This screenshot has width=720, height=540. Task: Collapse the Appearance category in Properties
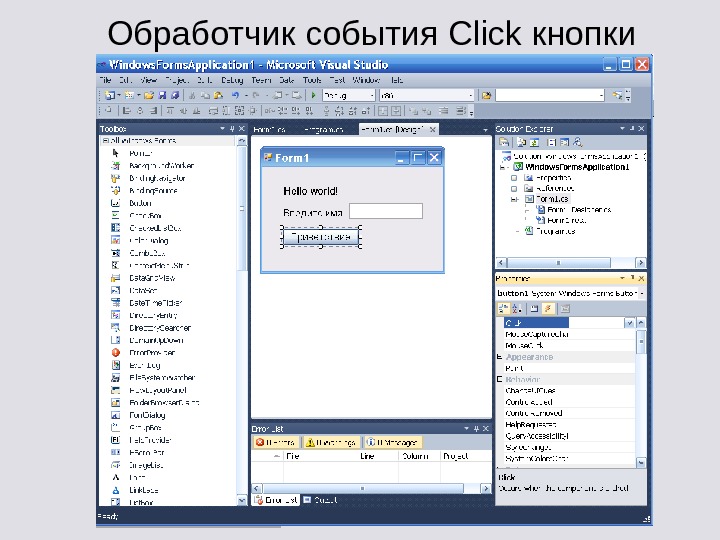pos(500,357)
